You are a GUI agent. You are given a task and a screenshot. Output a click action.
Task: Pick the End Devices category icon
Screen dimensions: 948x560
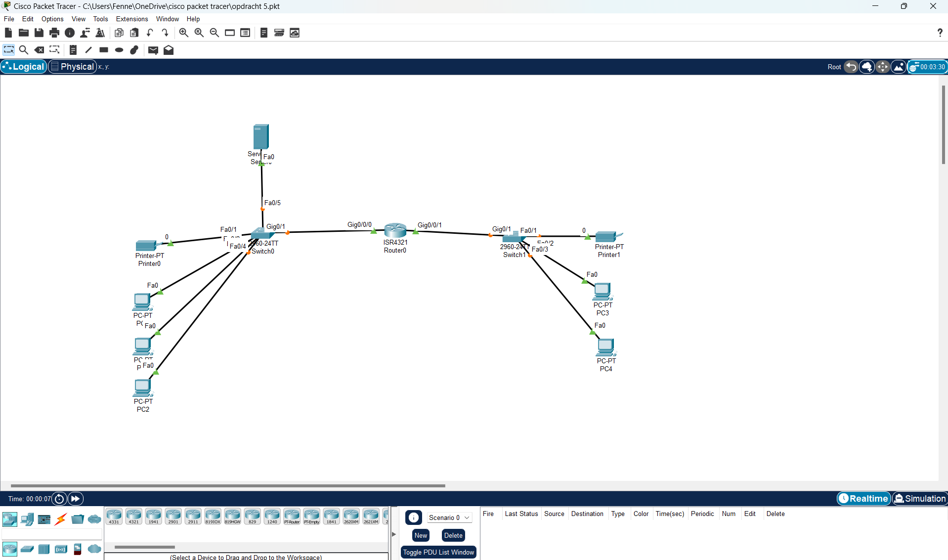pyautogui.click(x=27, y=519)
